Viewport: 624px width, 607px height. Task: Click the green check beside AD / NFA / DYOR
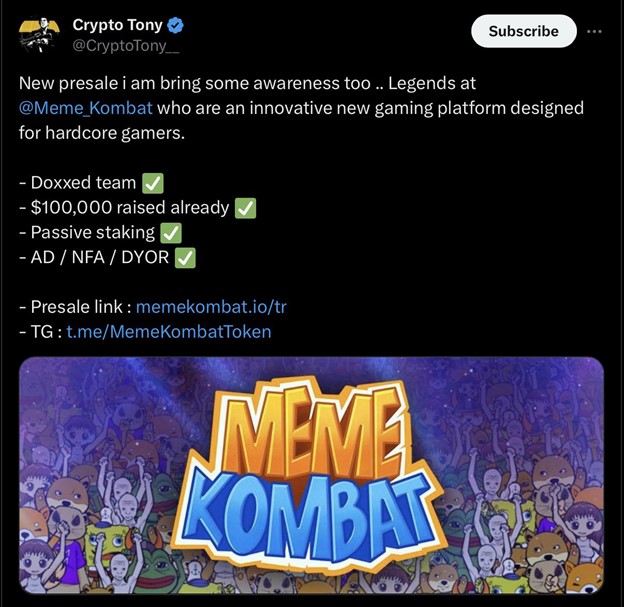coord(185,258)
